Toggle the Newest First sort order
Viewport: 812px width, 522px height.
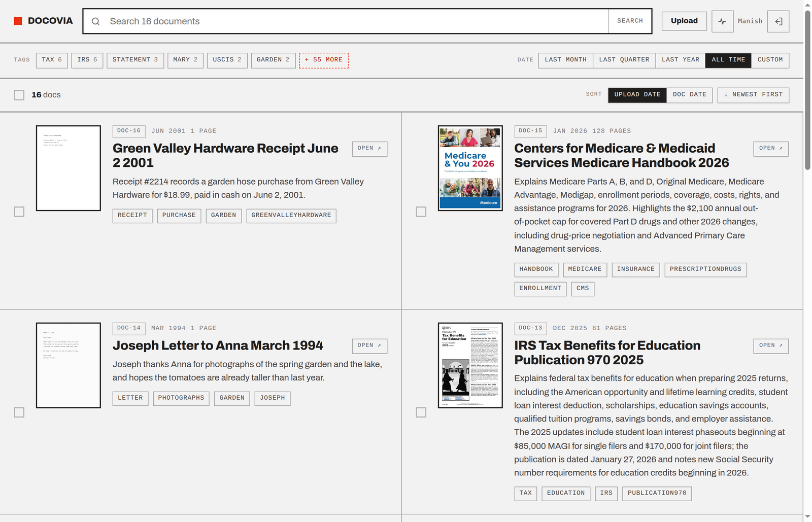click(753, 95)
